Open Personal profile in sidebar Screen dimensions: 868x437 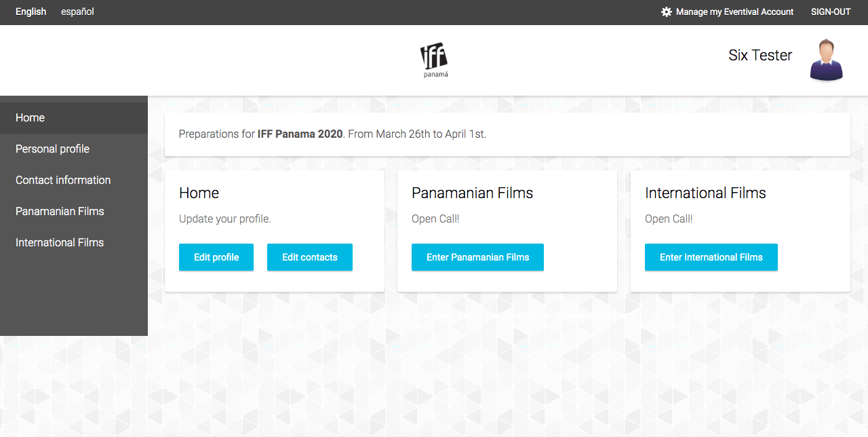(x=74, y=149)
